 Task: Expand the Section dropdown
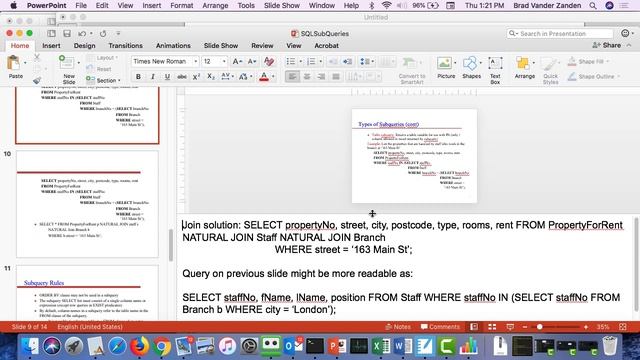[119, 81]
